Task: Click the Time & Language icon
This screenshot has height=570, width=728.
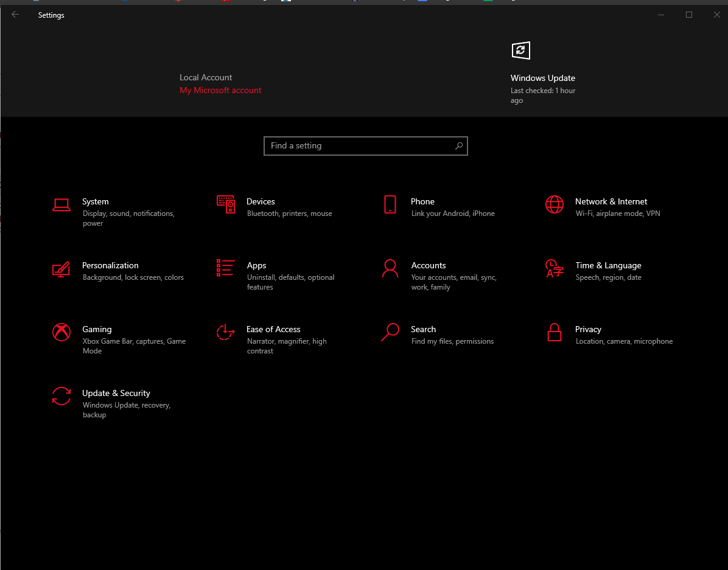Action: 555,268
